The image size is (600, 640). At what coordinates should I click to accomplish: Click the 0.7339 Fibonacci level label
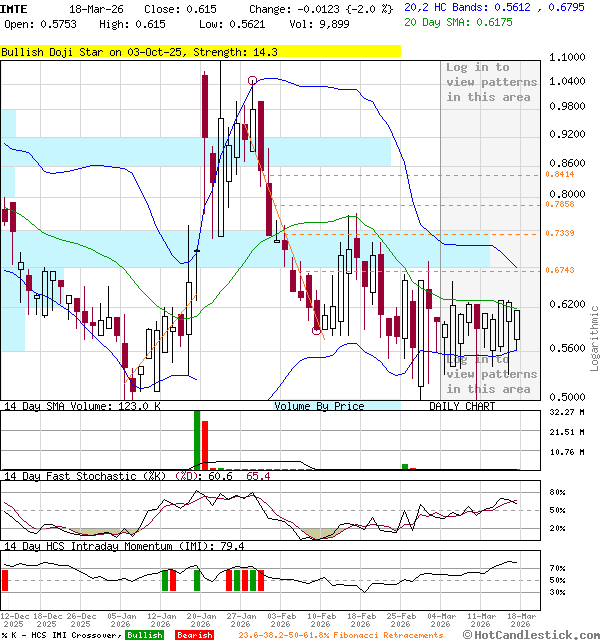(x=560, y=233)
